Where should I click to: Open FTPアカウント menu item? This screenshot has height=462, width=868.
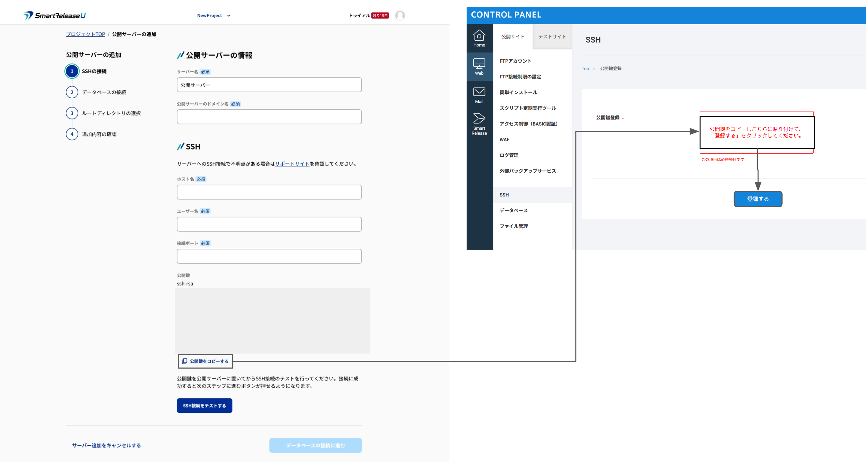515,61
